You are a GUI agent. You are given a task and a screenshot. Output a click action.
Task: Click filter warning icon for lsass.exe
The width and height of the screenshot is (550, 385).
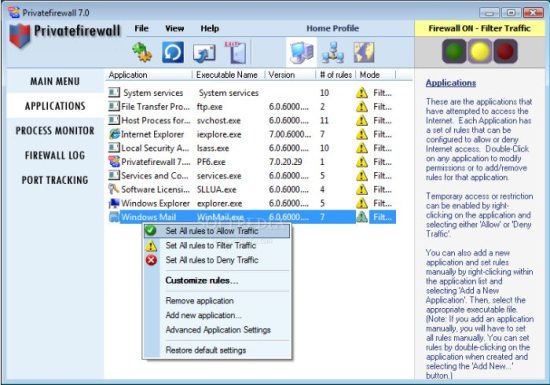pos(362,148)
